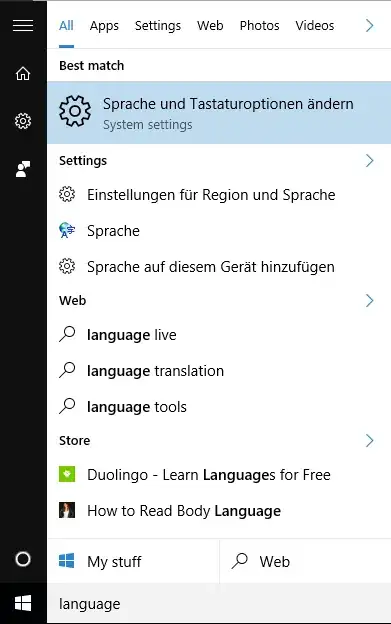This screenshot has width=391, height=624.
Task: Click the Settings section heading
Action: point(83,161)
